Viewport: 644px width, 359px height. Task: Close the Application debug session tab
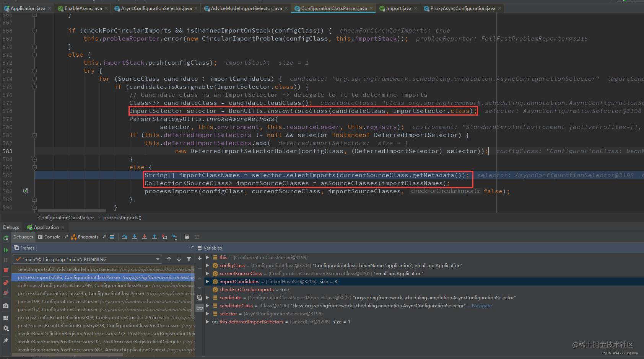coord(63,227)
